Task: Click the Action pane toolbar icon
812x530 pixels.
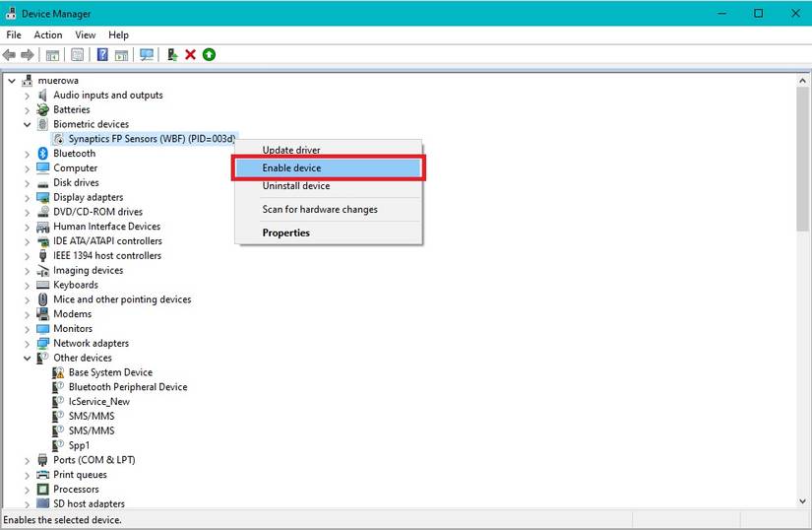Action: point(122,54)
